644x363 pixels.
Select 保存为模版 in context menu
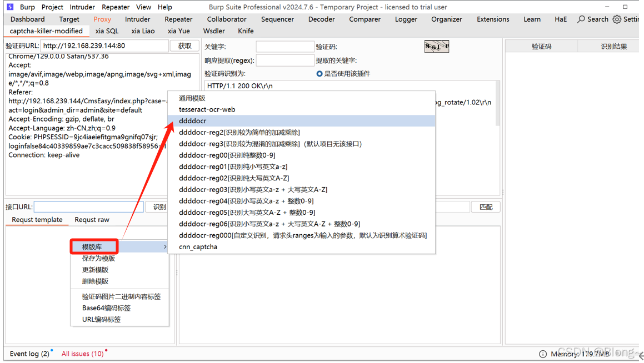point(119,259)
